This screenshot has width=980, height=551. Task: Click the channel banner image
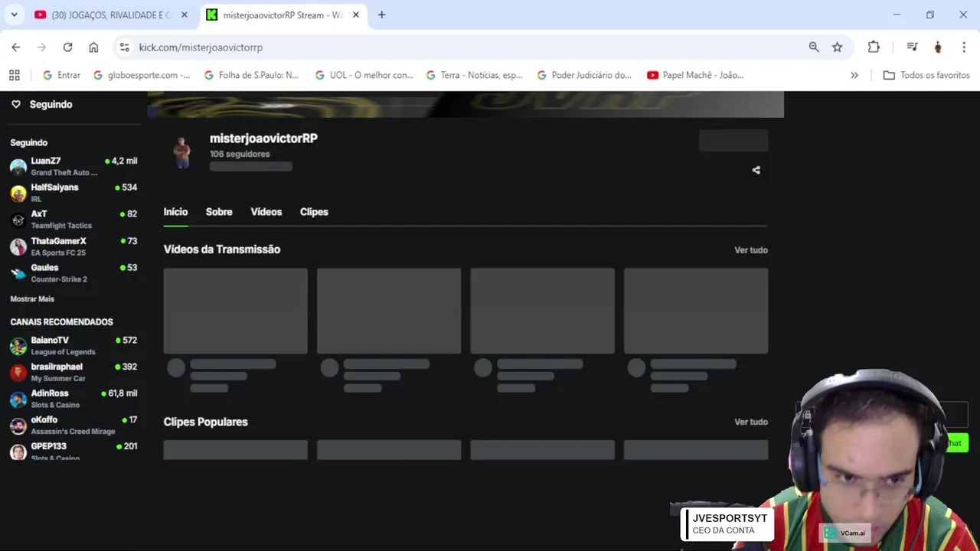[465, 104]
